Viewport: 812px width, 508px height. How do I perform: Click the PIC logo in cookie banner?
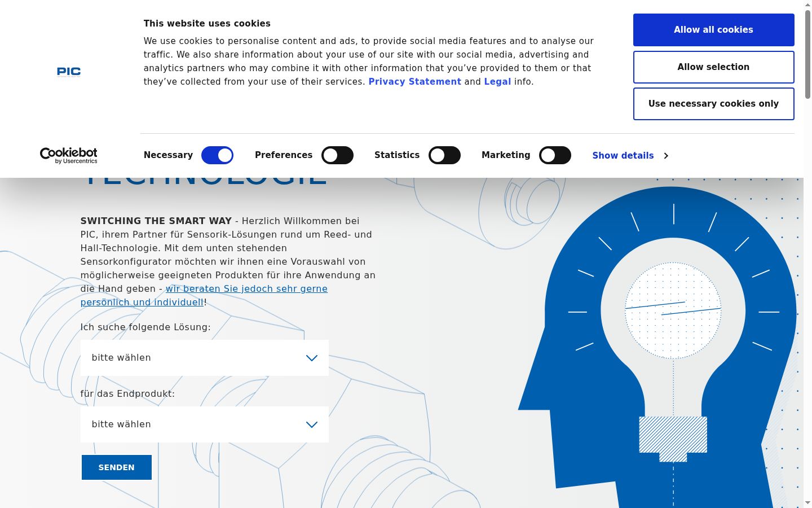[x=69, y=72]
